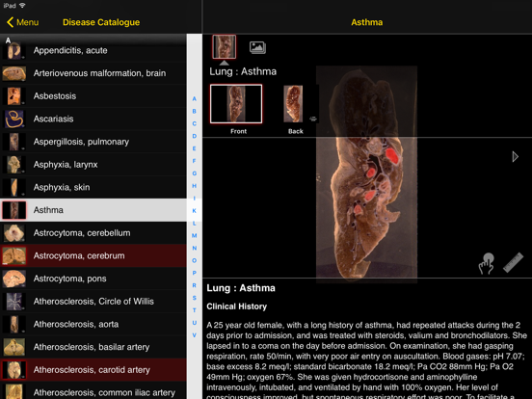Open Astrocytoma, pons entry

pyautogui.click(x=93, y=279)
